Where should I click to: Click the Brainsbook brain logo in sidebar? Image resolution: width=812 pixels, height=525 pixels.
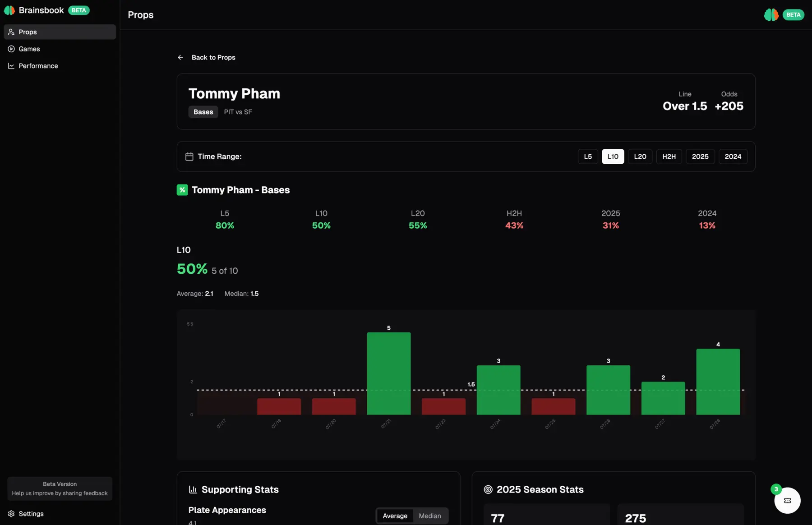click(x=9, y=10)
